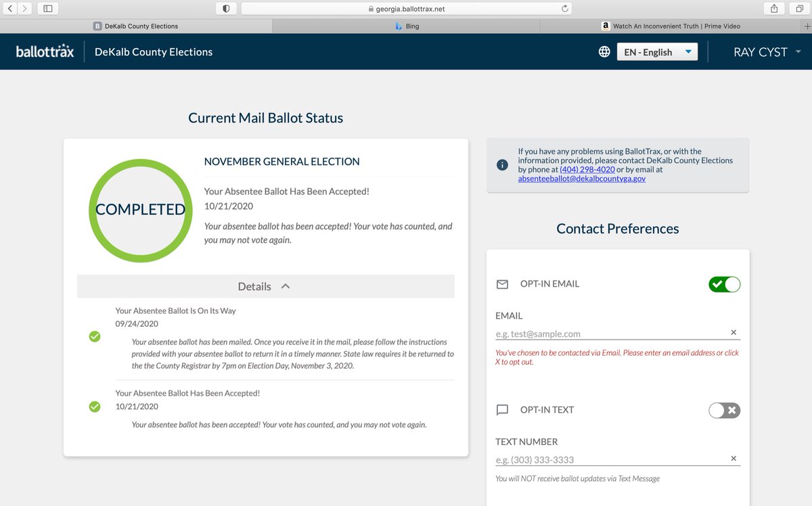Click the envelope icon beside OPT-IN EMAIL
The height and width of the screenshot is (506, 812).
point(502,284)
